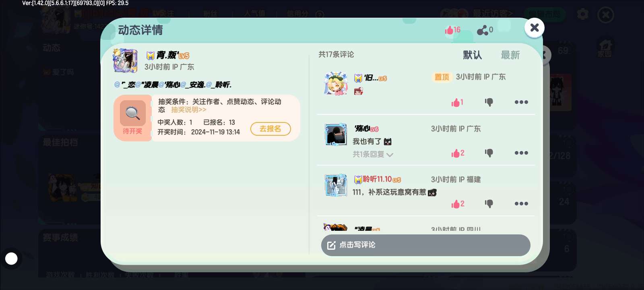Image resolution: width=644 pixels, height=290 pixels.
Task: Share the post via share icon
Action: point(485,30)
